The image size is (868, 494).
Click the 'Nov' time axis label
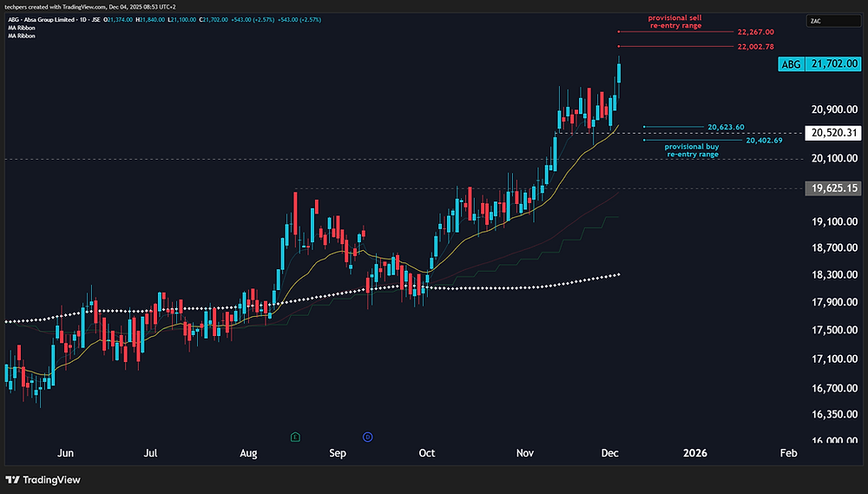tap(525, 453)
